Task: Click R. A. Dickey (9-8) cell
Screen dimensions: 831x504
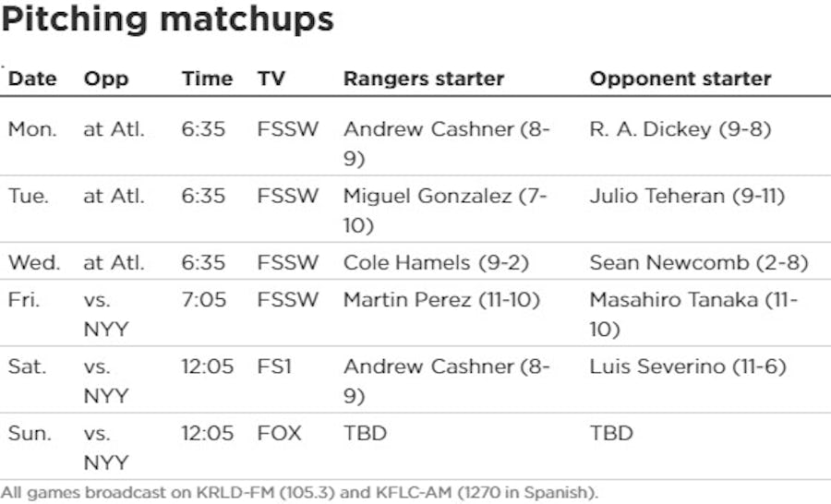Action: tap(680, 129)
